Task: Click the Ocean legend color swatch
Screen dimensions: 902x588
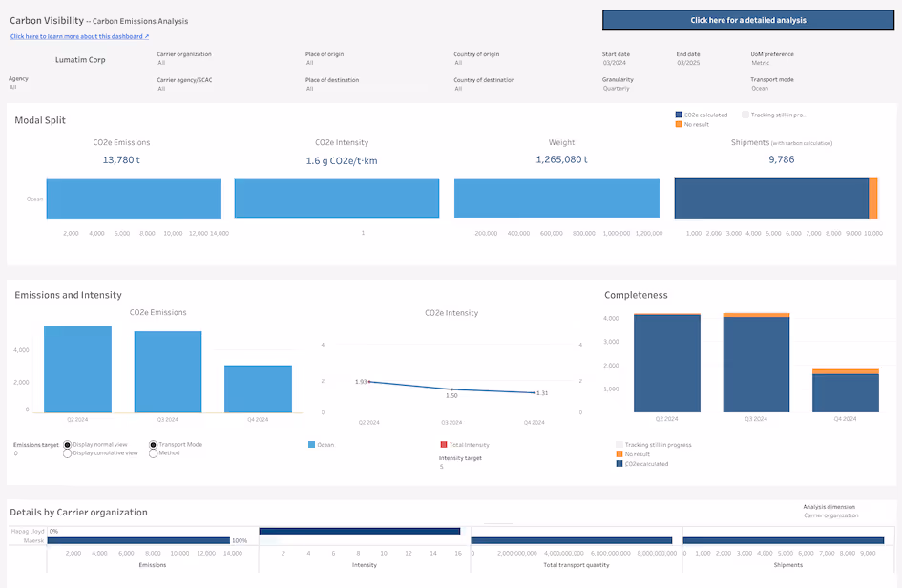Action: [x=311, y=445]
